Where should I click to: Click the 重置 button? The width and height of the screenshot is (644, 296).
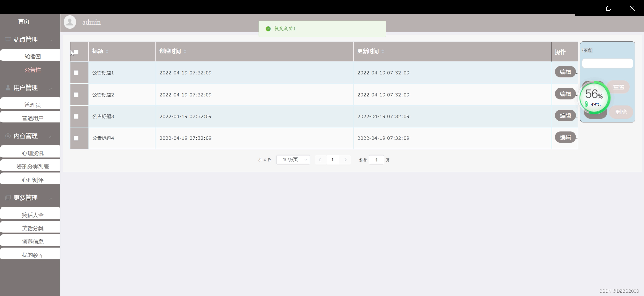pos(619,87)
